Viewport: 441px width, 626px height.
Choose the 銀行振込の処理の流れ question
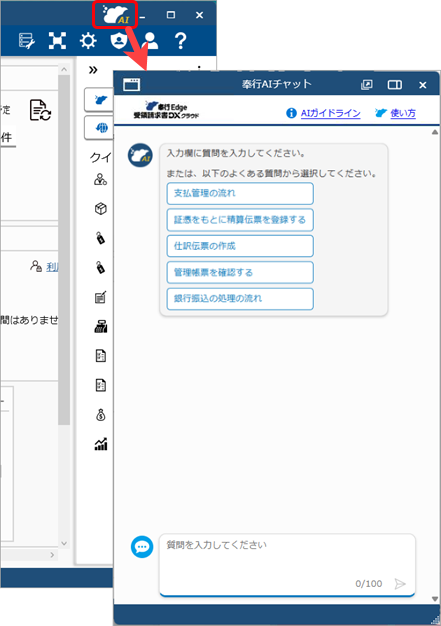pos(240,299)
